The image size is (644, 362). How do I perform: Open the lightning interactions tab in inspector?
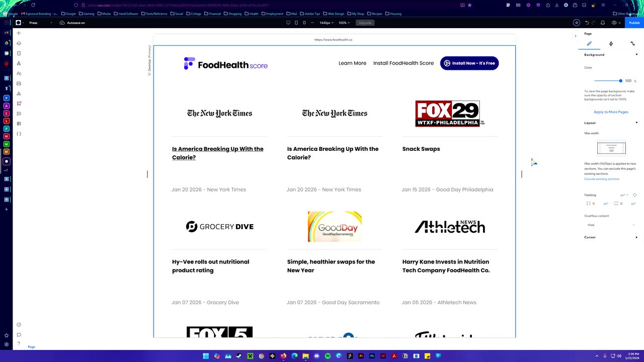[611, 44]
